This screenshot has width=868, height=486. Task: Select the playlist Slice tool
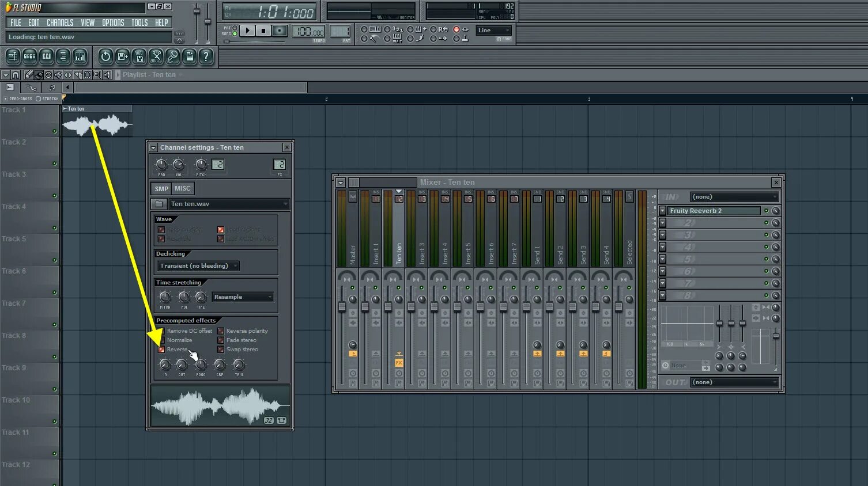pyautogui.click(x=78, y=75)
